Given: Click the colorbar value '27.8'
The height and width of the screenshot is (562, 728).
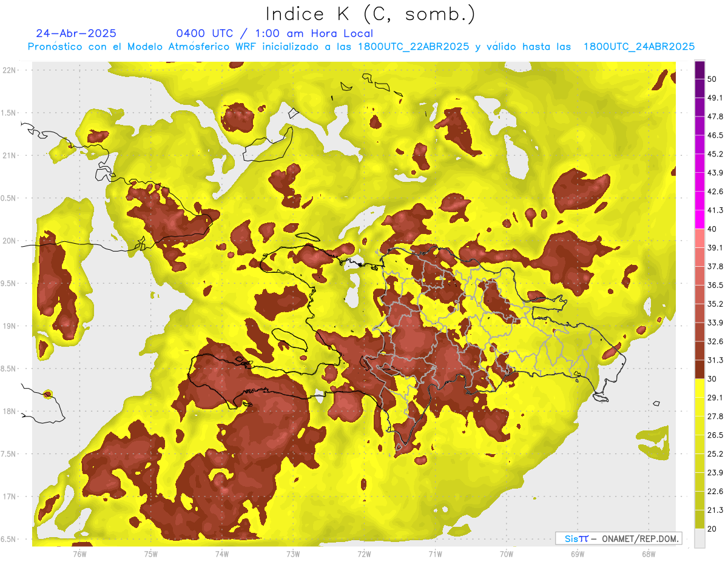Looking at the screenshot, I should pos(715,416).
